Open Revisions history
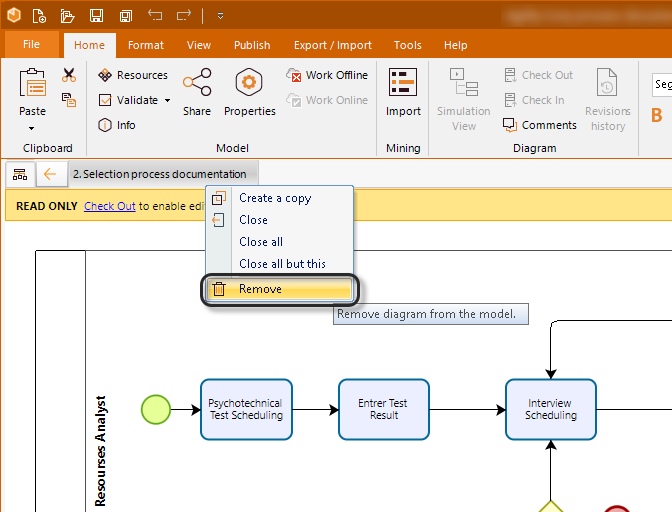672x512 pixels. pos(607,99)
